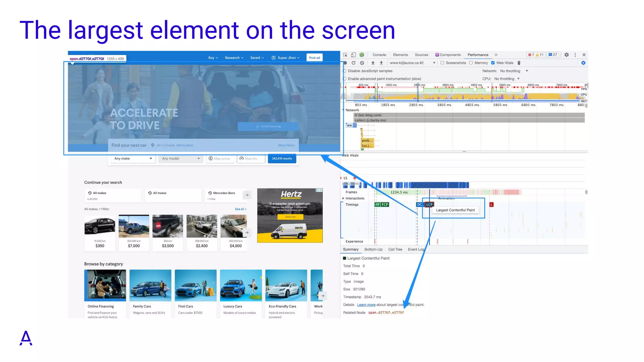Open the DevTools three-dot menu
Image resolution: width=644 pixels, height=362 pixels.
click(575, 55)
